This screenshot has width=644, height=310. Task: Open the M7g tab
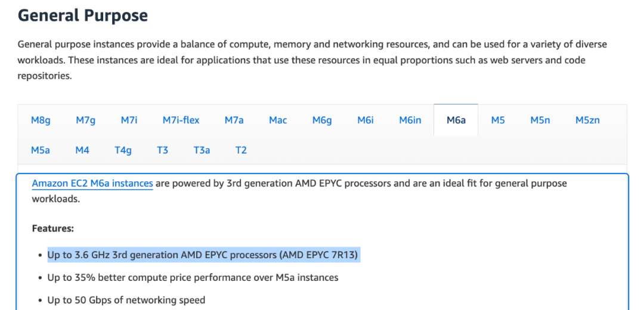click(x=85, y=120)
